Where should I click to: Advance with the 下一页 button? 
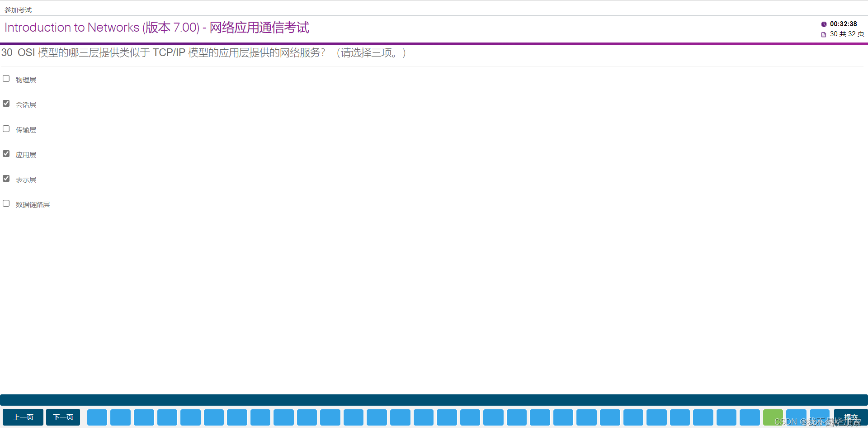(x=63, y=417)
